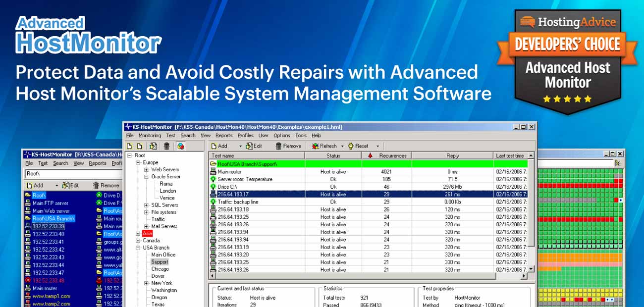Open the dropdown arrow next to Add
644x307 pixels.
(x=241, y=146)
